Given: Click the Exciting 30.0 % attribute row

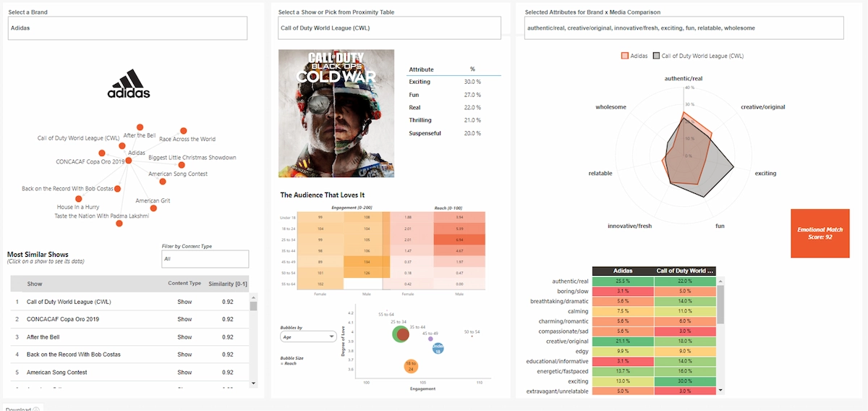Looking at the screenshot, I should pyautogui.click(x=453, y=82).
